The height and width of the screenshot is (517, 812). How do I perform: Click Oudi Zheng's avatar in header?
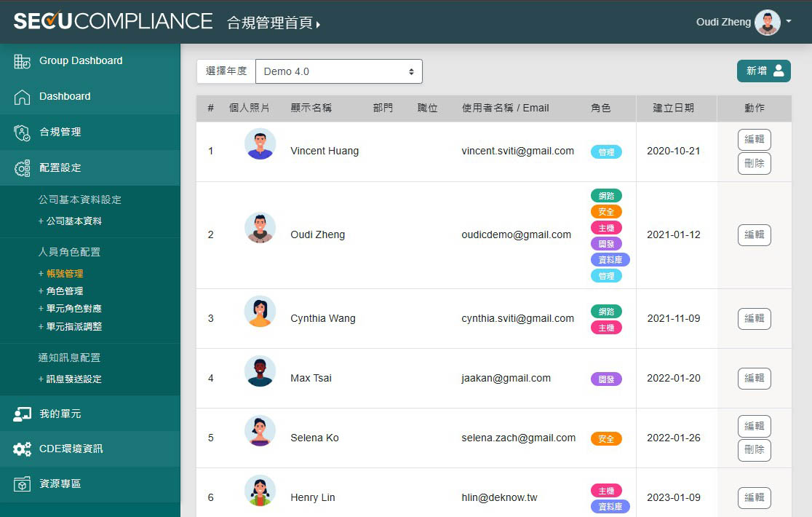point(767,22)
